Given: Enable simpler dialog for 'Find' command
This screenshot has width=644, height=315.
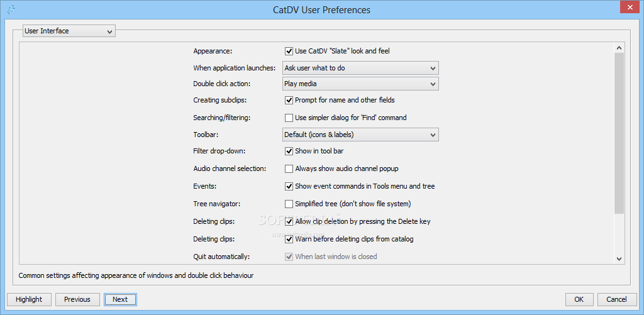Looking at the screenshot, I should (288, 118).
